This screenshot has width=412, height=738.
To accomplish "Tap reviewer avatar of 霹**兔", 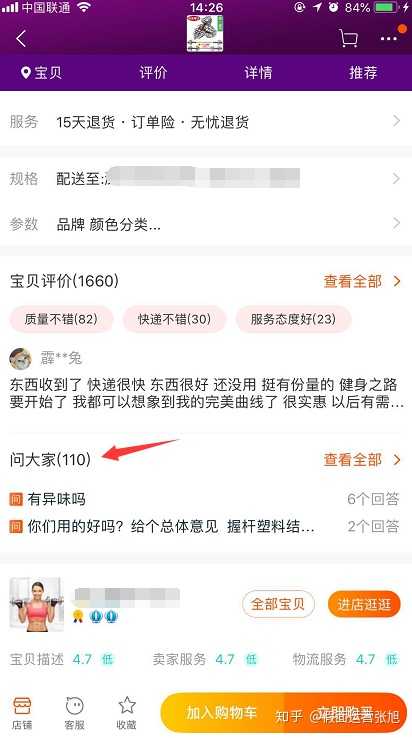I will (21, 359).
